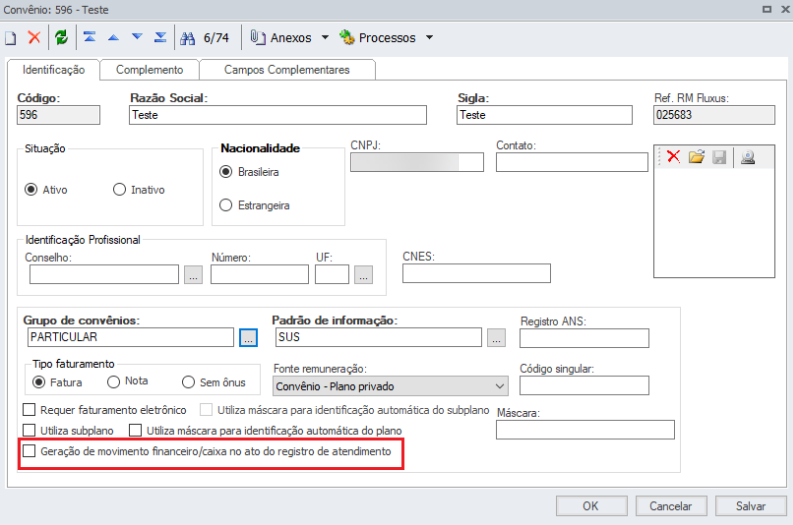This screenshot has height=525, width=793.
Task: Click the save disk icon in photo panel
Action: point(719,157)
